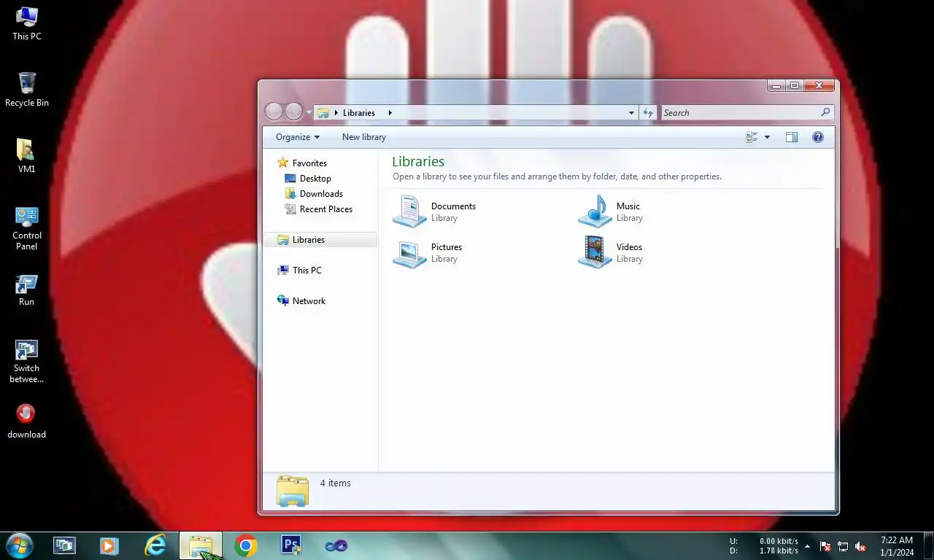934x560 pixels.
Task: Open the Pictures library
Action: 428,252
